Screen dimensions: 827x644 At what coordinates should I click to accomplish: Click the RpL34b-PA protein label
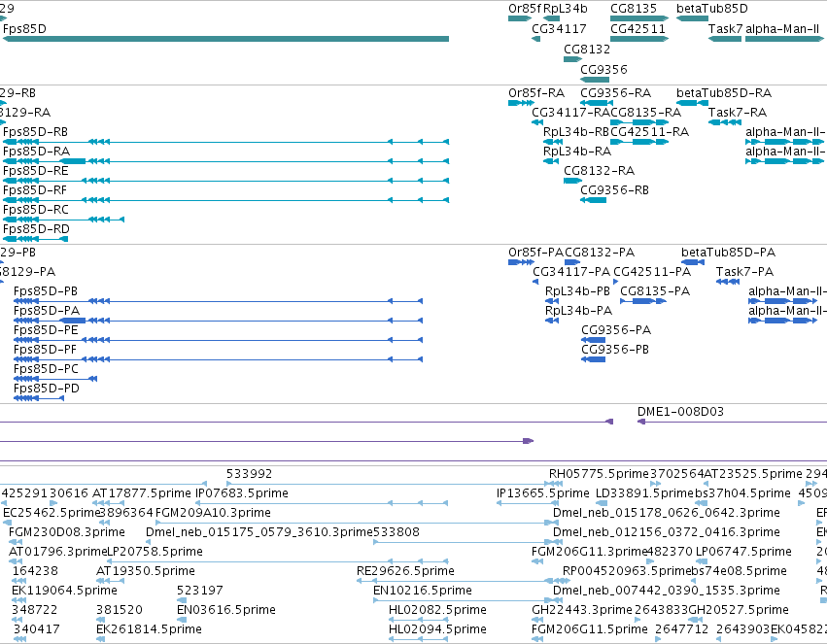[578, 311]
